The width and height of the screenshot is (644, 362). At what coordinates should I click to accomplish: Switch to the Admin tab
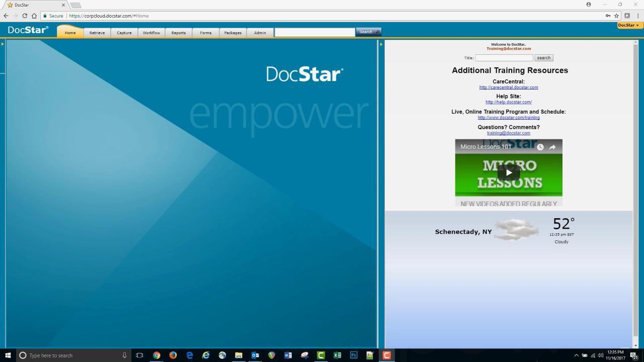[x=260, y=33]
